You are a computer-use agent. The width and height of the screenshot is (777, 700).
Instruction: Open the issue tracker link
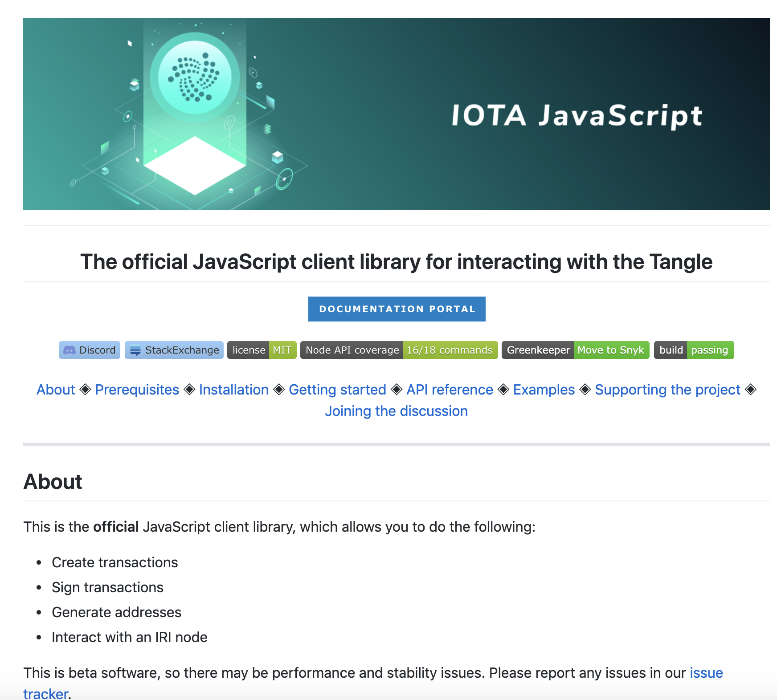707,673
